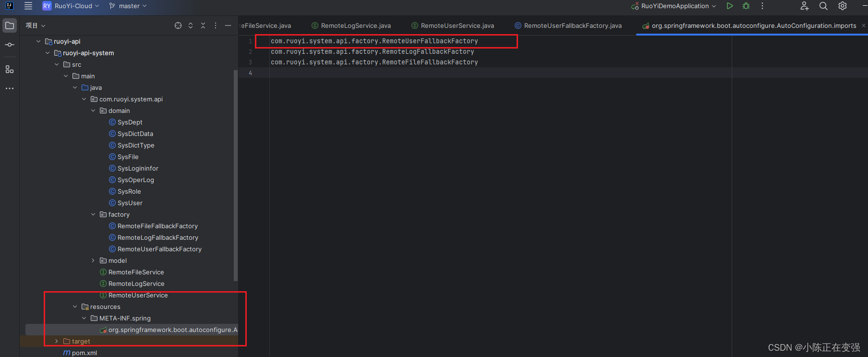Open RuoYi-Cloud project dropdown
868x357 pixels.
71,6
